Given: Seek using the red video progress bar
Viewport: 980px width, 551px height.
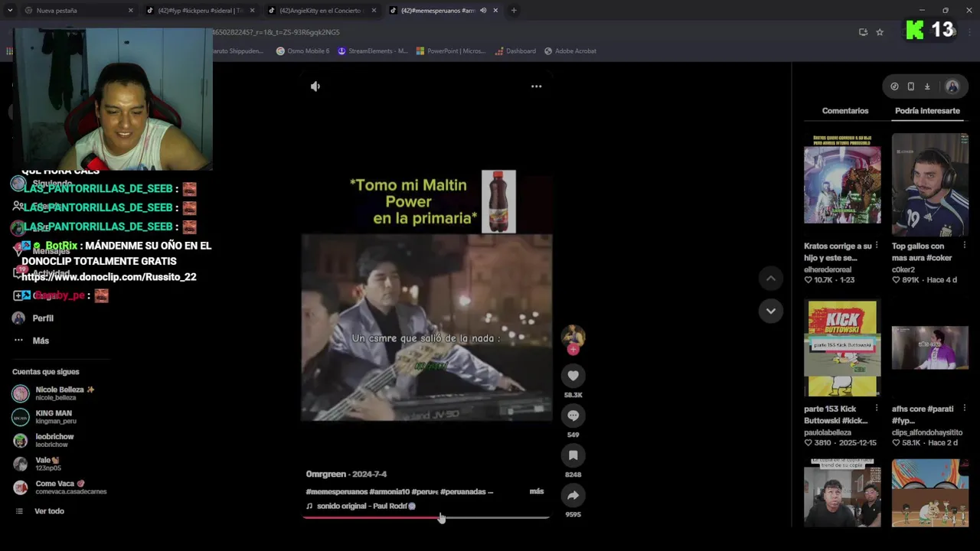Looking at the screenshot, I should [x=426, y=518].
